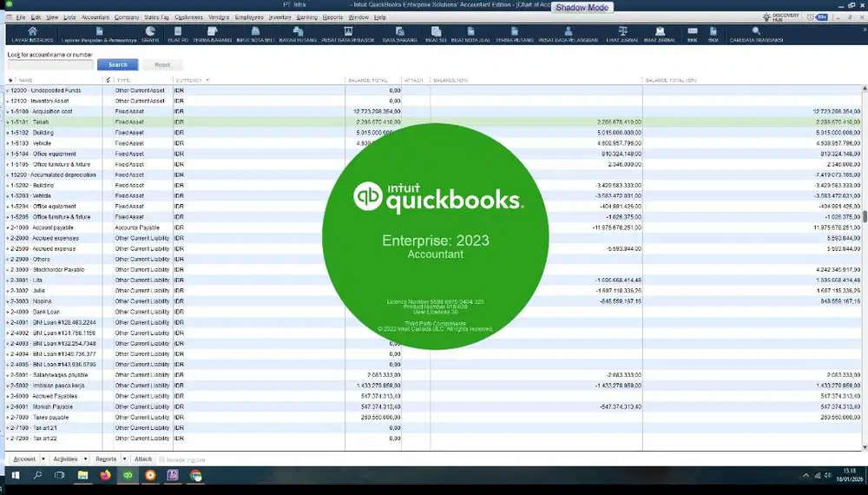Toggle the Include inactive checkbox
868x495 pixels.
(x=162, y=459)
